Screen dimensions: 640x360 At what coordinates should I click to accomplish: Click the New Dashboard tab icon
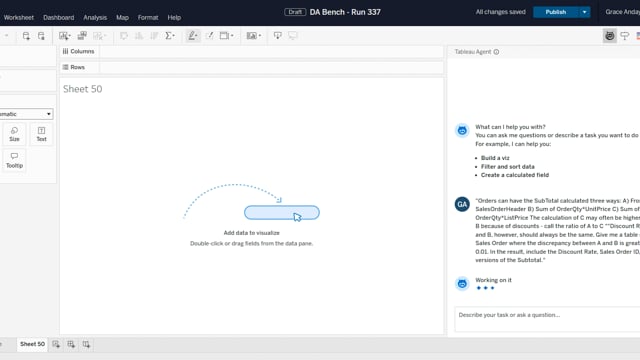pyautogui.click(x=71, y=344)
